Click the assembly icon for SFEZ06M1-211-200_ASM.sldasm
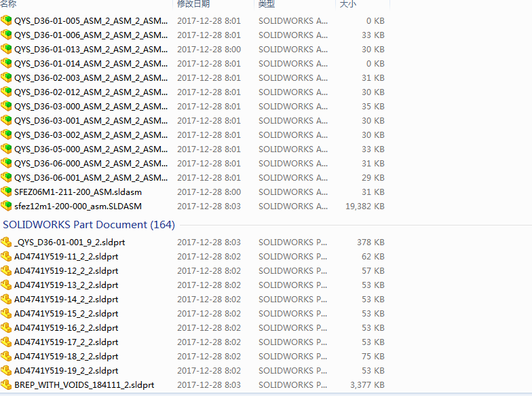 [x=6, y=192]
